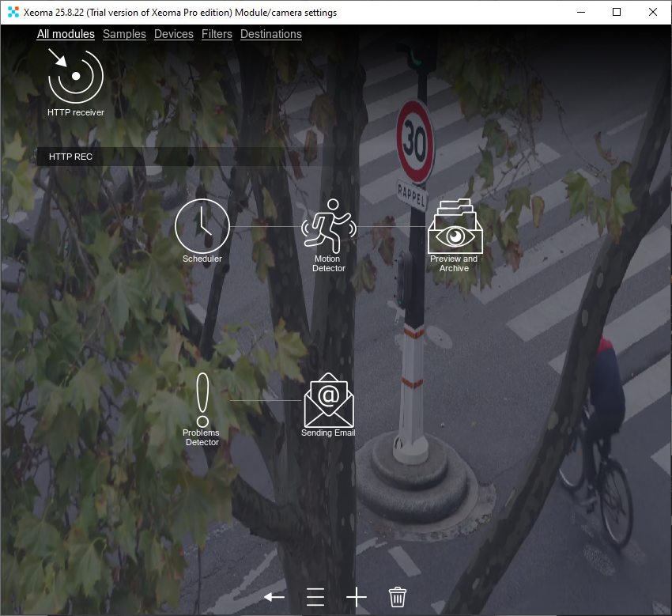Switch to the All modules tab

(x=66, y=34)
